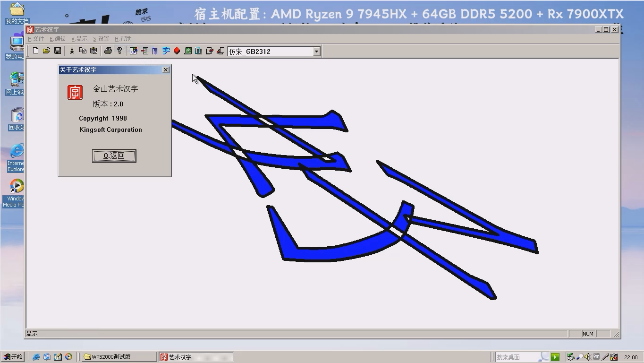Click the O.返回 button in About dialog
The height and width of the screenshot is (363, 644).
[x=114, y=156]
